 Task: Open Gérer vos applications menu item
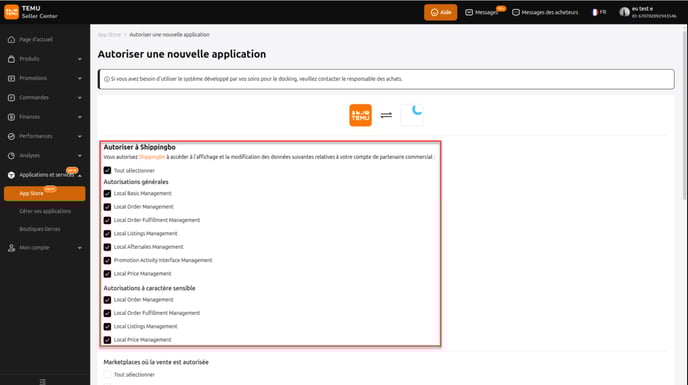click(45, 211)
